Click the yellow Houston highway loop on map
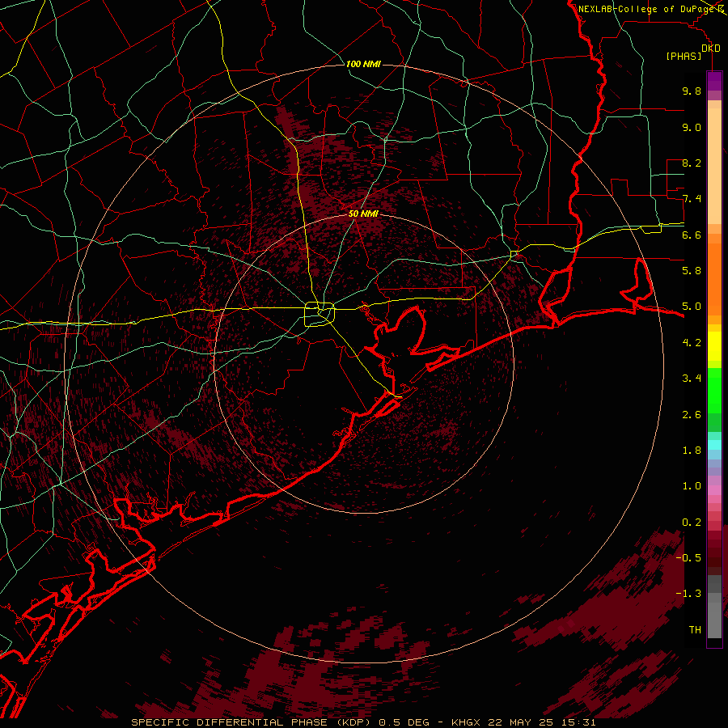 point(320,314)
